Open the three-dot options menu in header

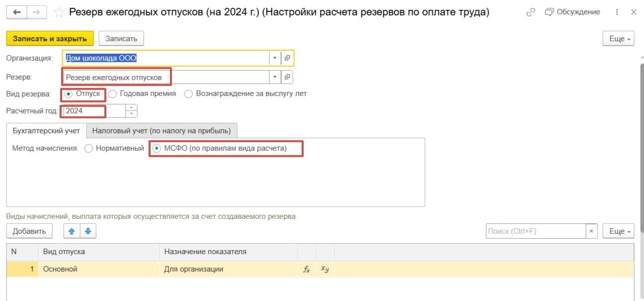click(x=617, y=12)
